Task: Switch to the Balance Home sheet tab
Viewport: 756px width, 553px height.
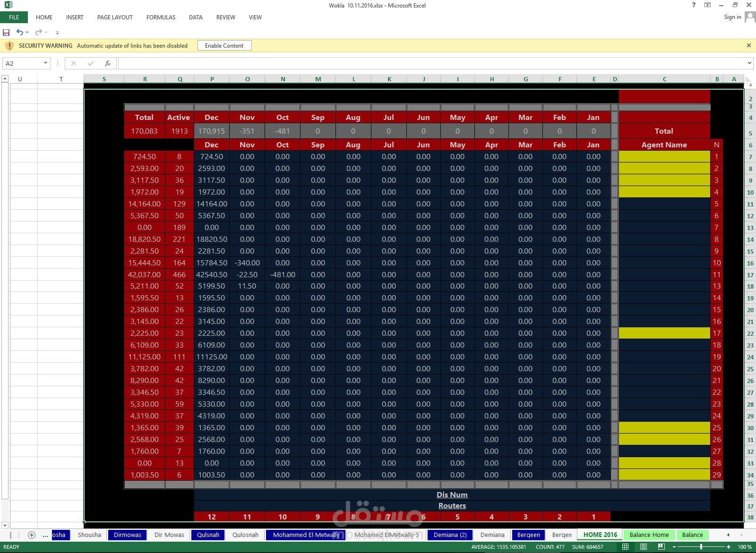Action: click(x=649, y=535)
